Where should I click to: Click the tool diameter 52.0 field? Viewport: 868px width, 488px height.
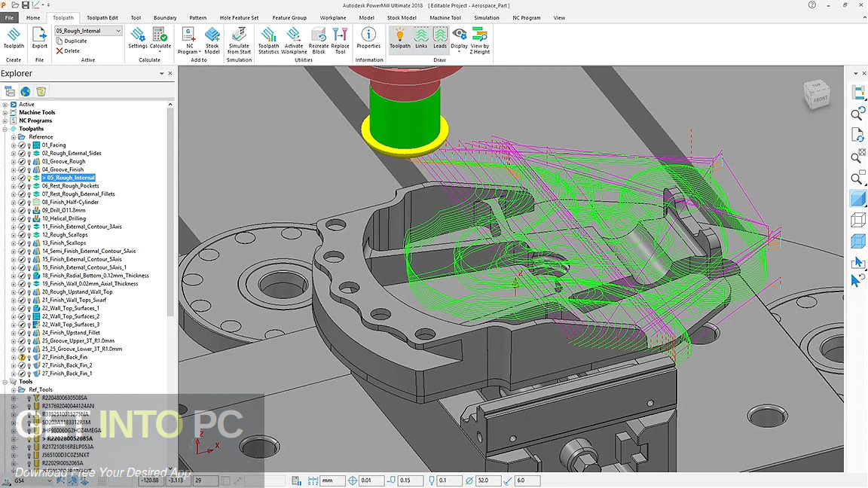pyautogui.click(x=487, y=480)
